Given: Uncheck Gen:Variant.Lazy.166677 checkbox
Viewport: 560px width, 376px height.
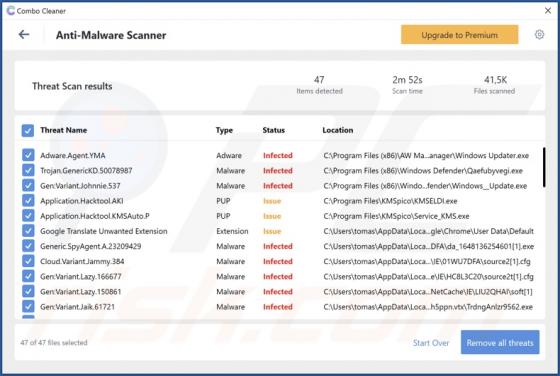Looking at the screenshot, I should pos(28,276).
